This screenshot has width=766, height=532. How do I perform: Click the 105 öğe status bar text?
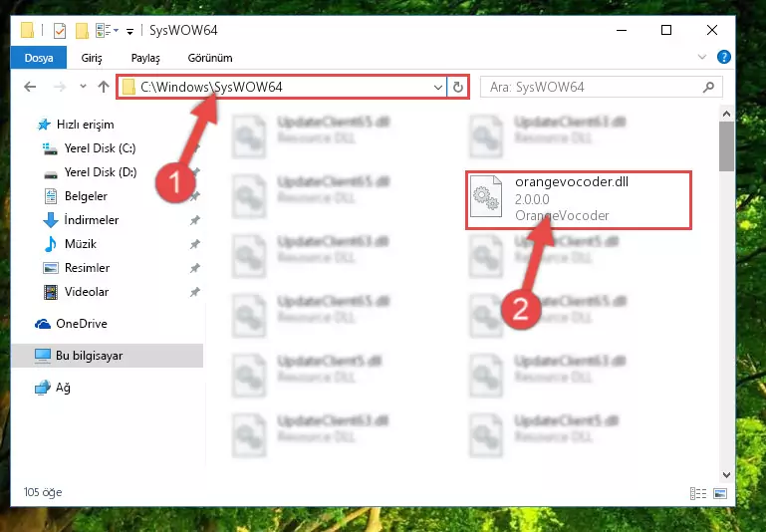[x=43, y=492]
